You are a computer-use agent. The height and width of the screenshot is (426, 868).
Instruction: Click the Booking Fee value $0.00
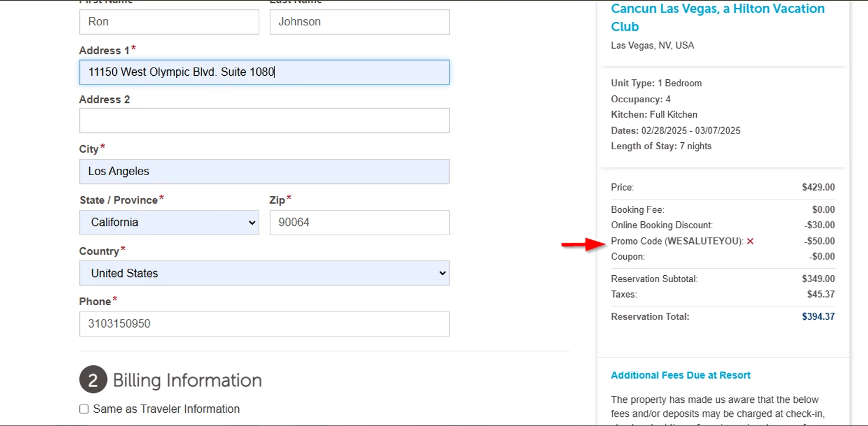tap(823, 210)
